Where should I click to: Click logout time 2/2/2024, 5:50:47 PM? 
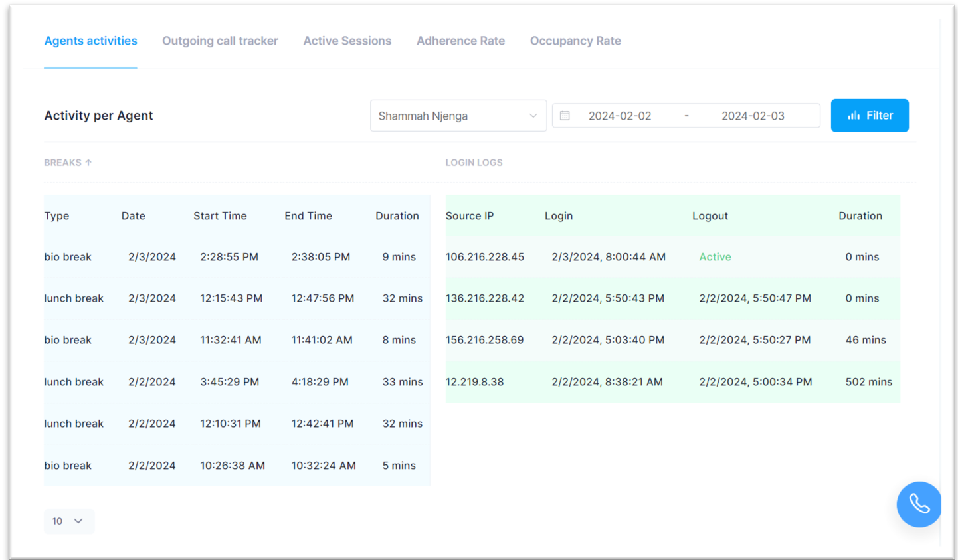(755, 298)
